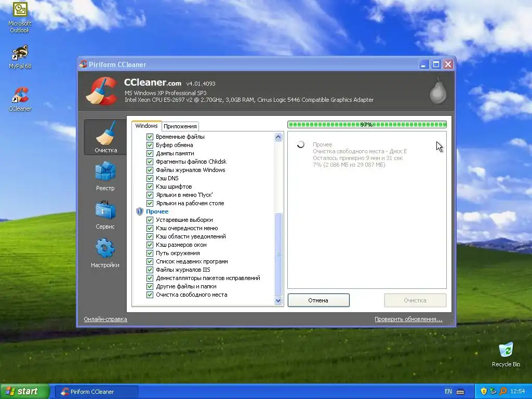Image resolution: width=532 pixels, height=399 pixels.
Task: Click Проверить обновления link
Action: (408, 319)
